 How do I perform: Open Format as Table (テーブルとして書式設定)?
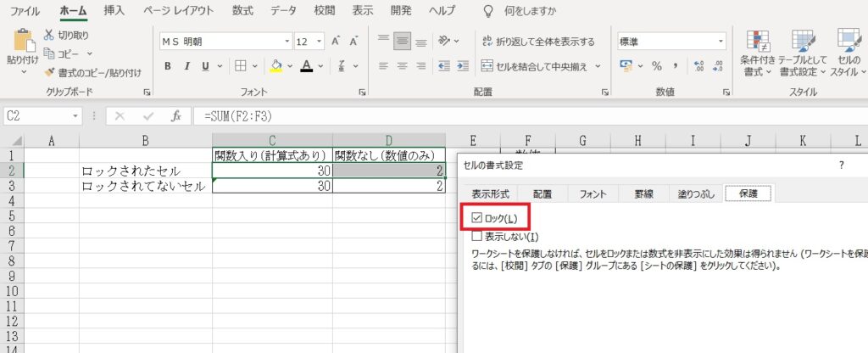pyautogui.click(x=802, y=53)
